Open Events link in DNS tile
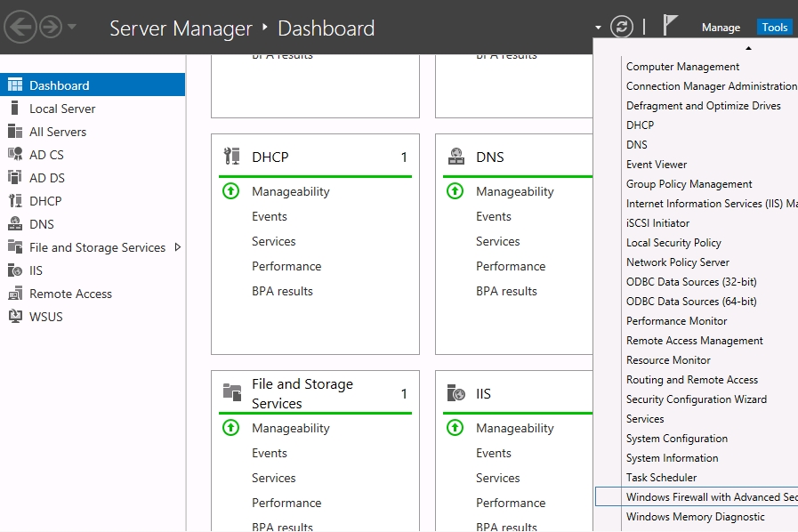The height and width of the screenshot is (532, 798). 493,216
